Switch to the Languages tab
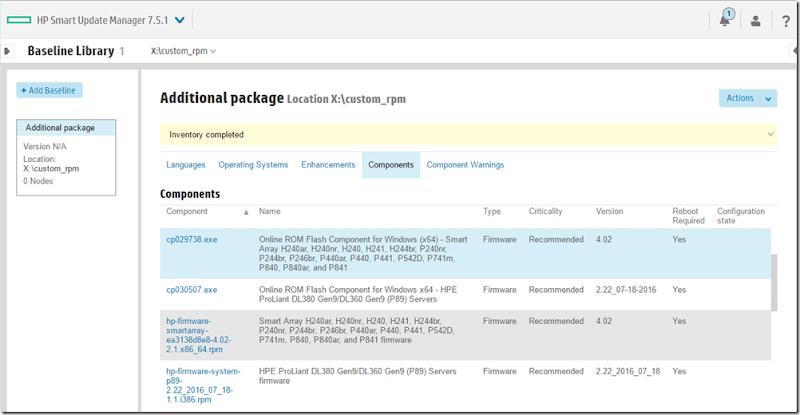800x415 pixels. coord(186,165)
